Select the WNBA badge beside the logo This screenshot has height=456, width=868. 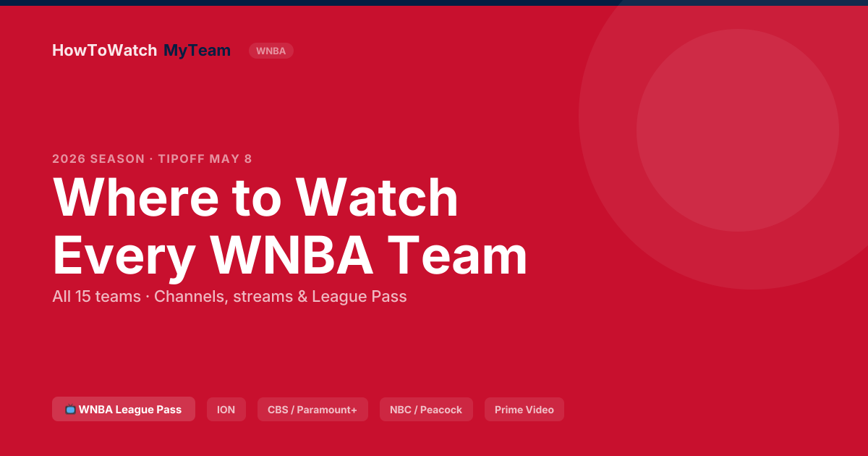coord(271,51)
